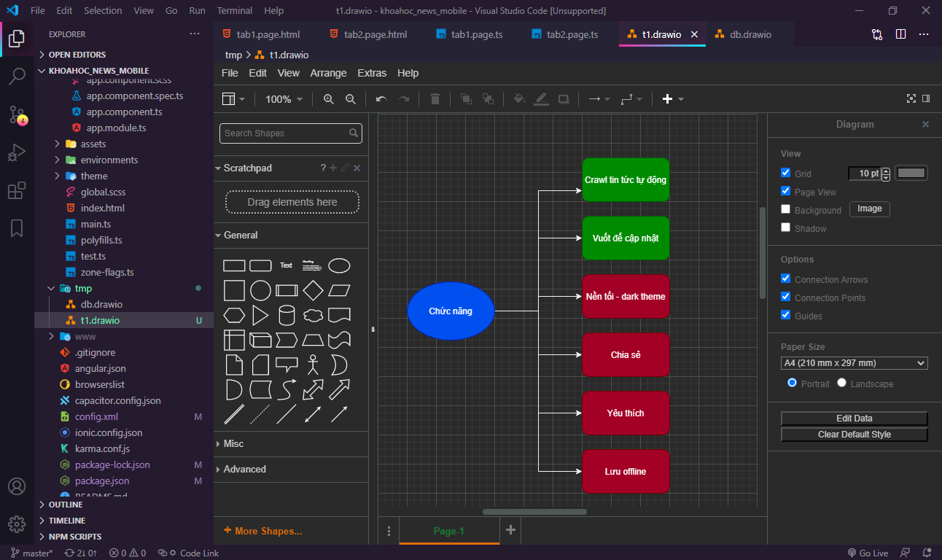Pick the Cloud shape in General
This screenshot has width=942, height=560.
point(313,315)
